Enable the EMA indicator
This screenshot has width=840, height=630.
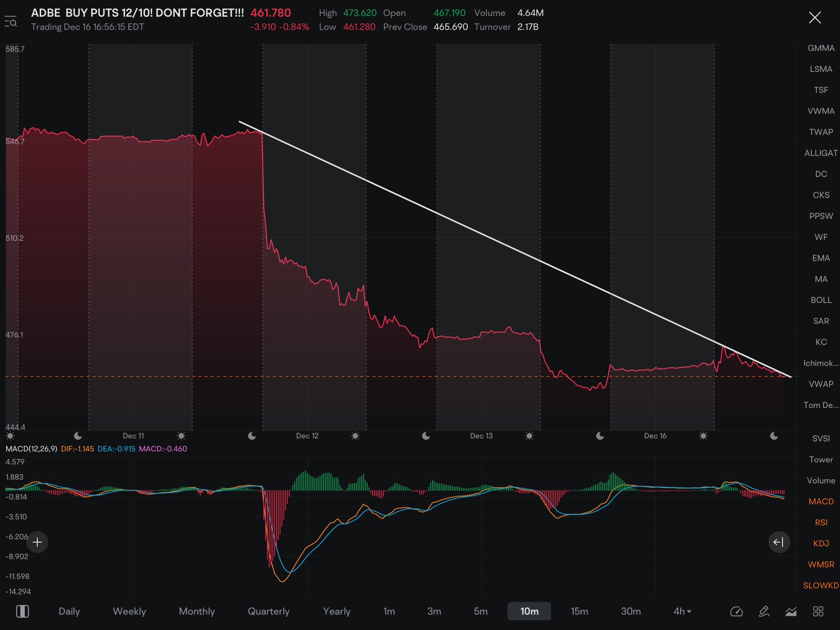(821, 258)
